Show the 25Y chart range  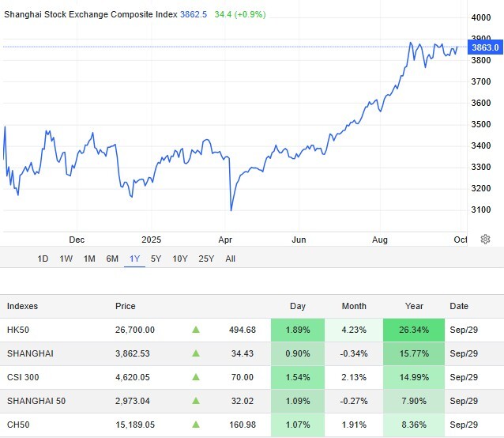point(206,259)
